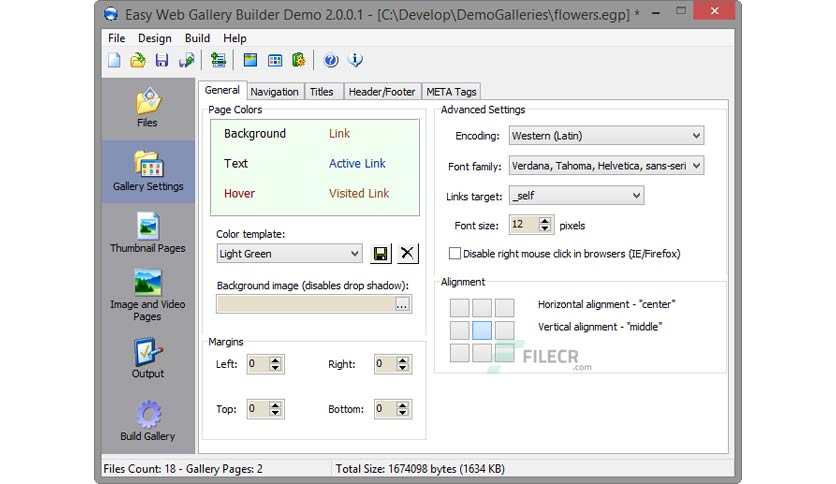Show about info bubble icon
The image size is (836, 484).
pos(355,60)
